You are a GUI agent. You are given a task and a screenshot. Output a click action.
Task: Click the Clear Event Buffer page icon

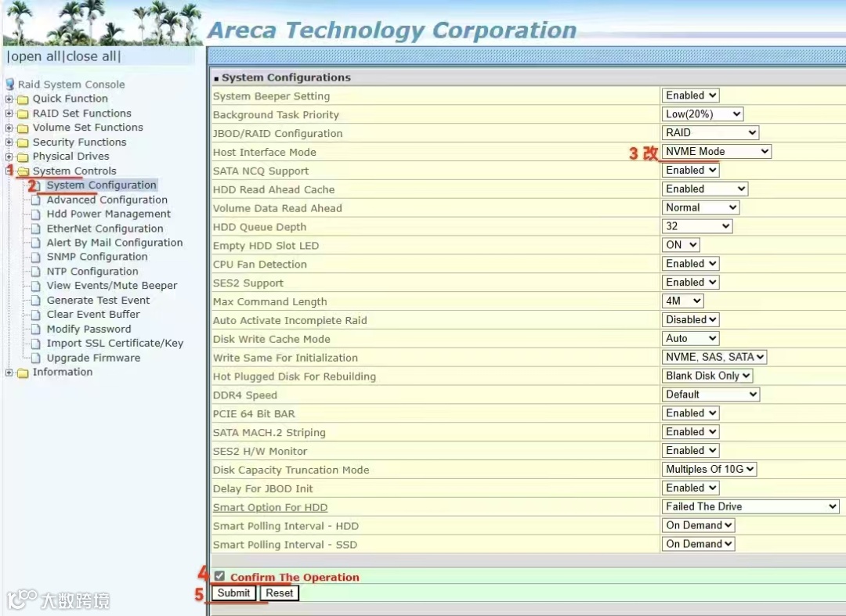coord(36,314)
